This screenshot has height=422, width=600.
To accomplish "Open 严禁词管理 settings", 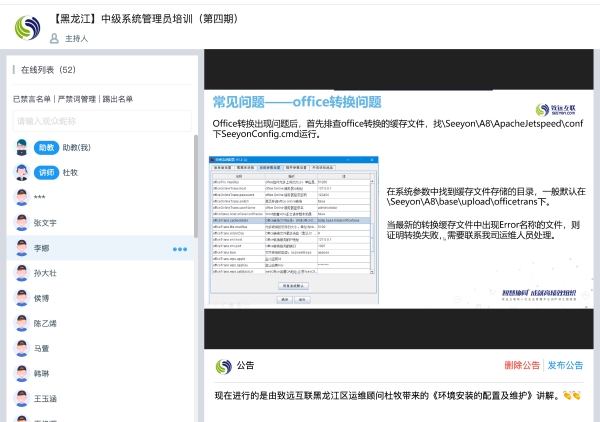I will click(77, 99).
